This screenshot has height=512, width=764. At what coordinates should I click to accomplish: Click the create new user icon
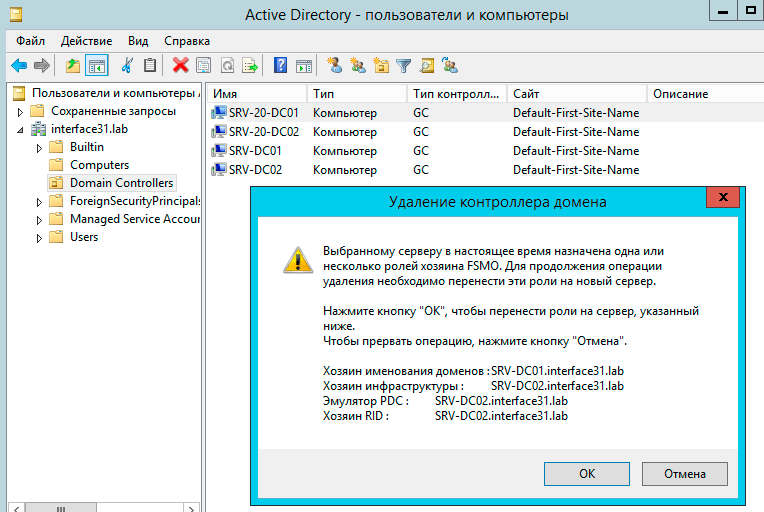pos(335,66)
